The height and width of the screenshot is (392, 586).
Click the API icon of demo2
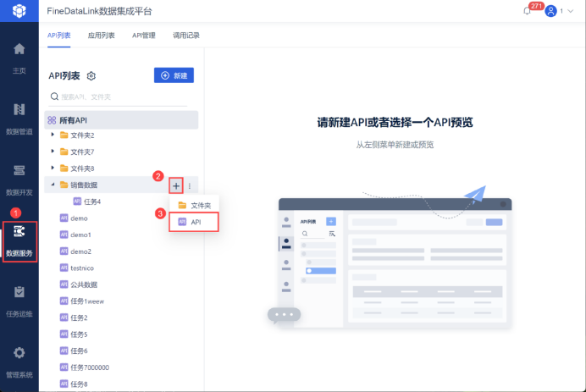pos(64,251)
